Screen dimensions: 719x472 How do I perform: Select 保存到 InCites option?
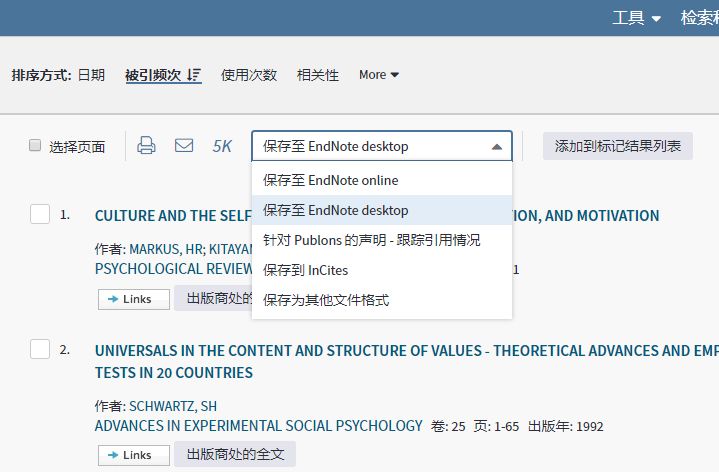pyautogui.click(x=382, y=270)
